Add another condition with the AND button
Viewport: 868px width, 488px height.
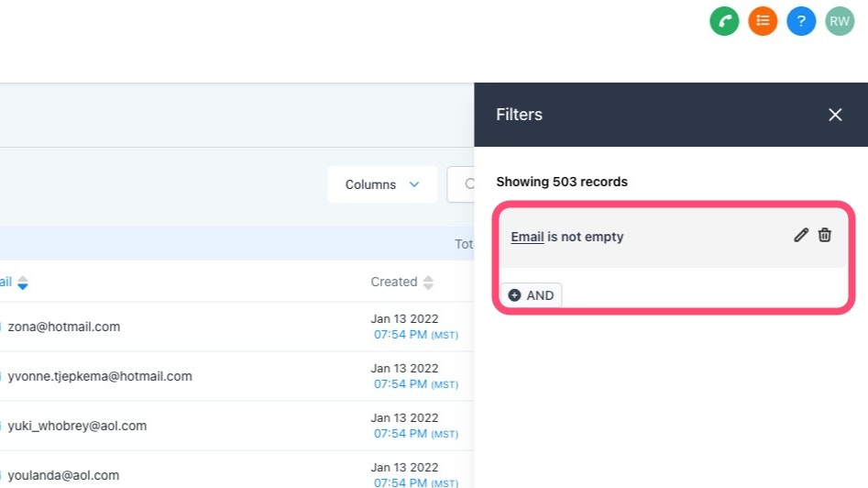tap(532, 295)
